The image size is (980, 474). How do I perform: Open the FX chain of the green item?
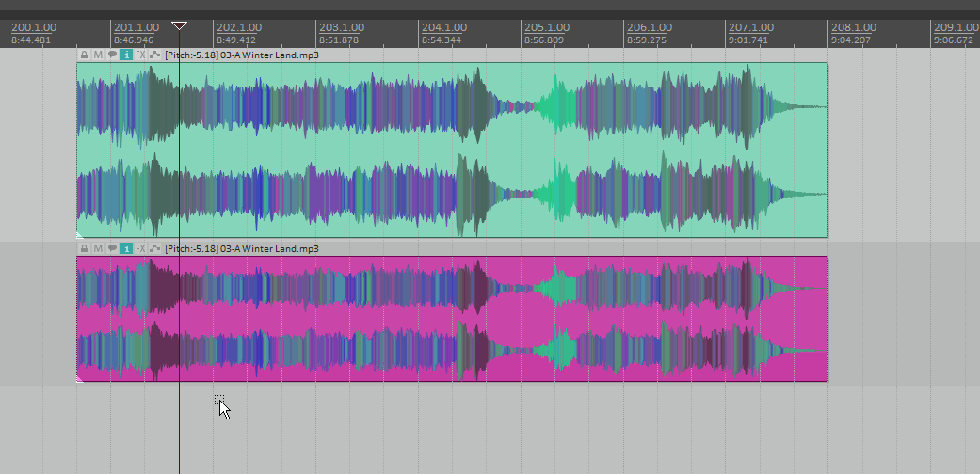(140, 55)
